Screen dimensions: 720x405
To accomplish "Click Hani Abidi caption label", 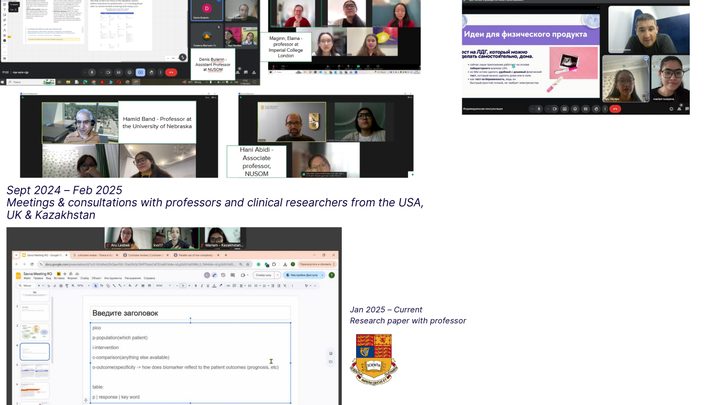I will coord(256,162).
